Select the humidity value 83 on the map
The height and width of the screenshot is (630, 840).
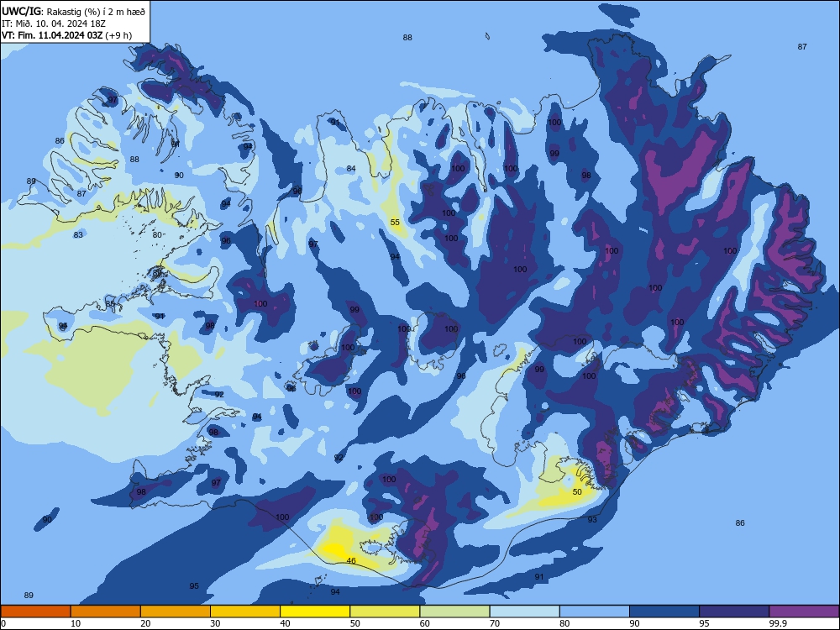tap(78, 234)
